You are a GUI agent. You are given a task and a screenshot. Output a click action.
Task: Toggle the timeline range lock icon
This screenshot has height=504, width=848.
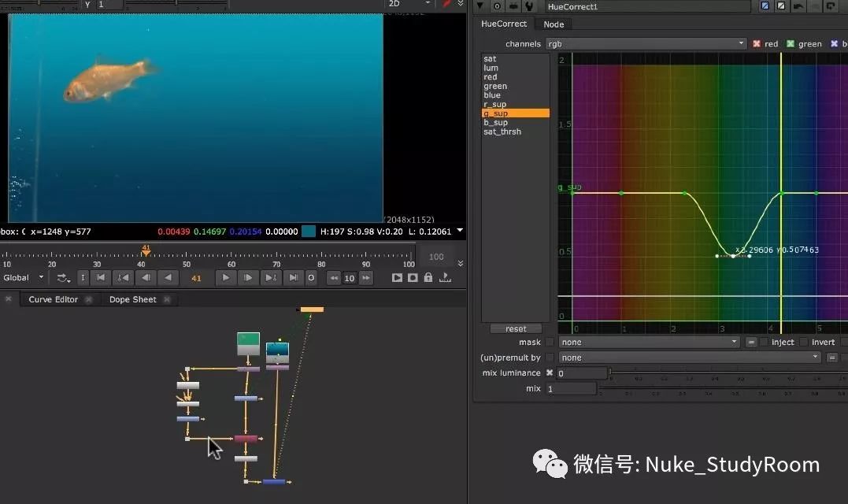click(x=428, y=277)
